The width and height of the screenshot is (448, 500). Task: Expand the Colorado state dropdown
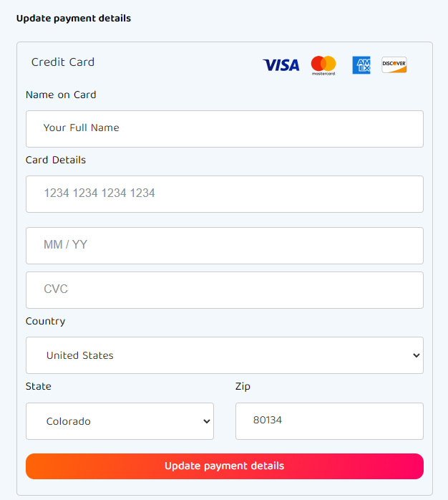(120, 421)
